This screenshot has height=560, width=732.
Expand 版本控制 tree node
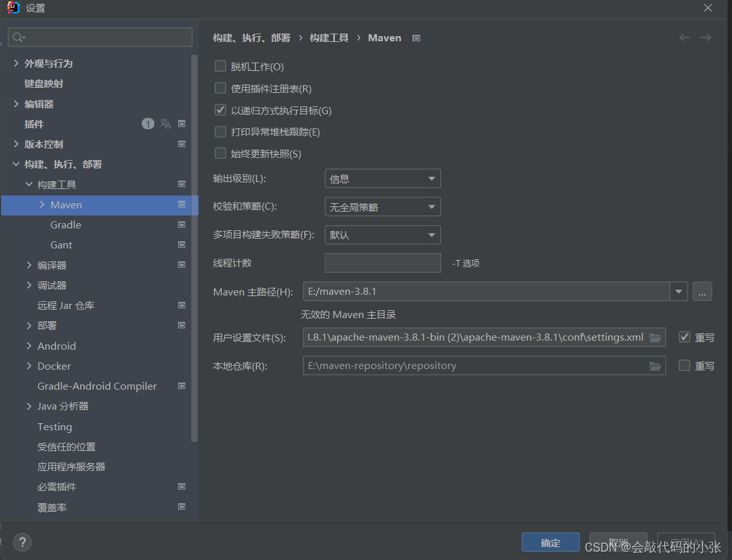tap(16, 144)
